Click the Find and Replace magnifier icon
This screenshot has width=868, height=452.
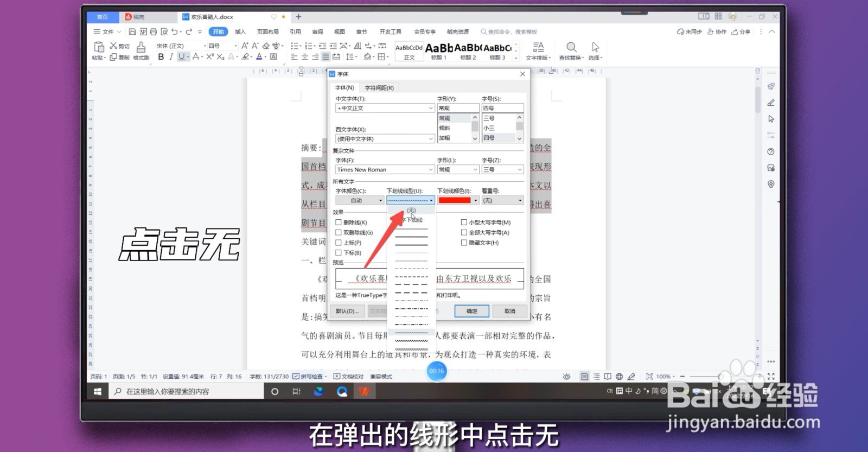click(571, 47)
